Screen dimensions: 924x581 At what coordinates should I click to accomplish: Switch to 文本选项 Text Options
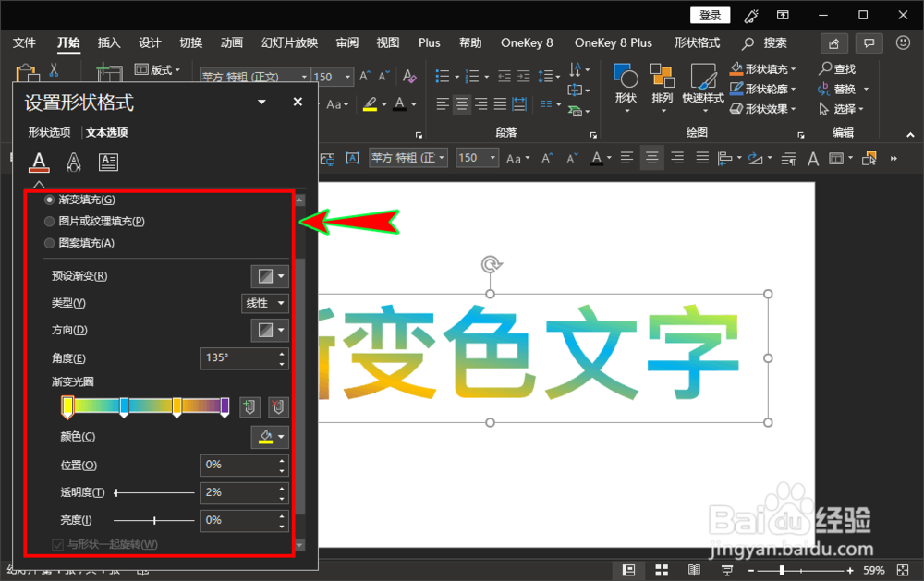pos(106,133)
